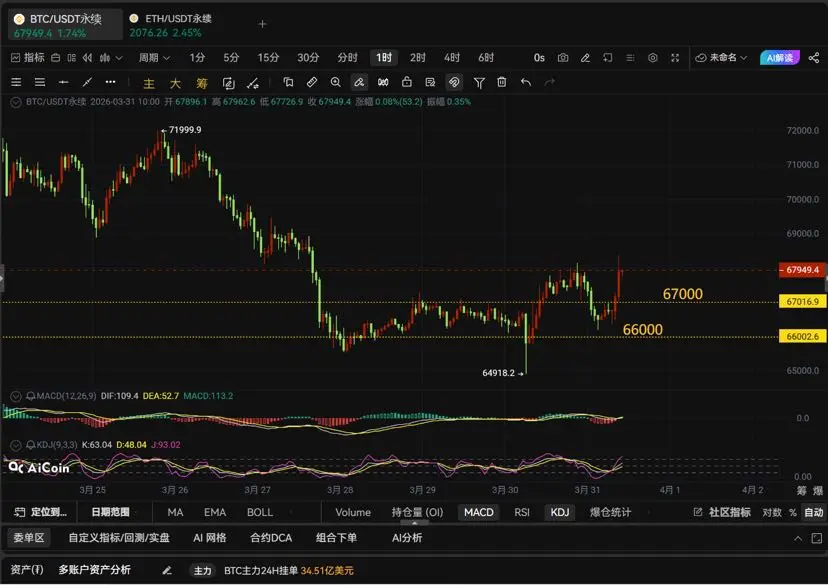Toggle the EMA indicator
Viewport: 828px width, 585px height.
pyautogui.click(x=215, y=512)
